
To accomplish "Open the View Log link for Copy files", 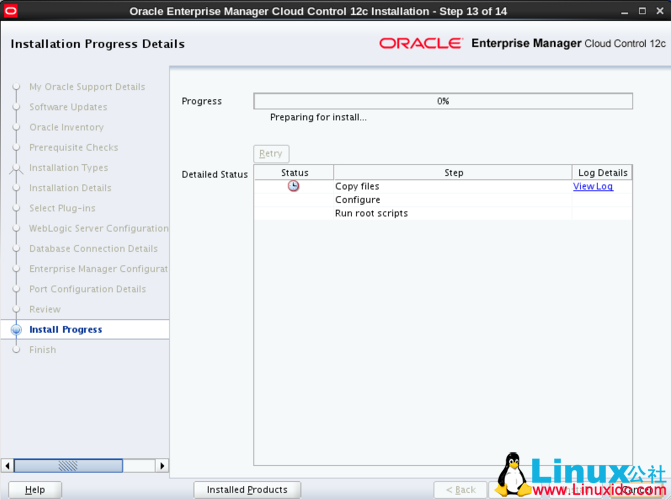I will pos(593,186).
